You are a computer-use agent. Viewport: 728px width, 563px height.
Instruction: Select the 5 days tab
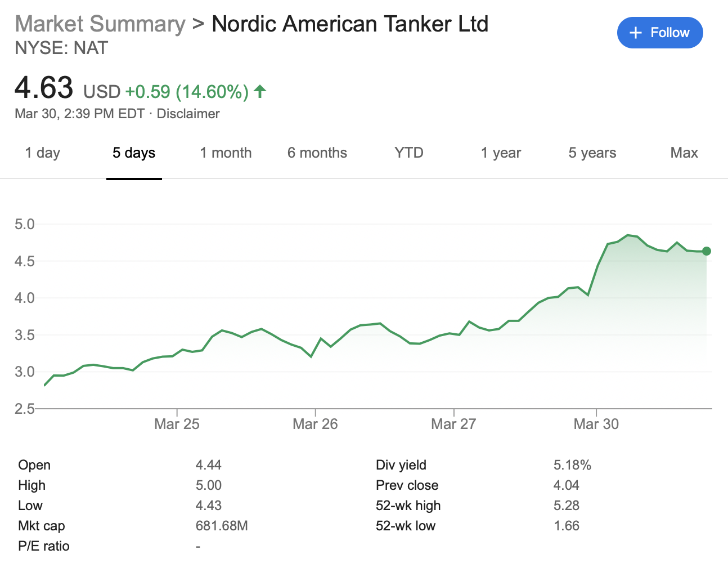[134, 153]
